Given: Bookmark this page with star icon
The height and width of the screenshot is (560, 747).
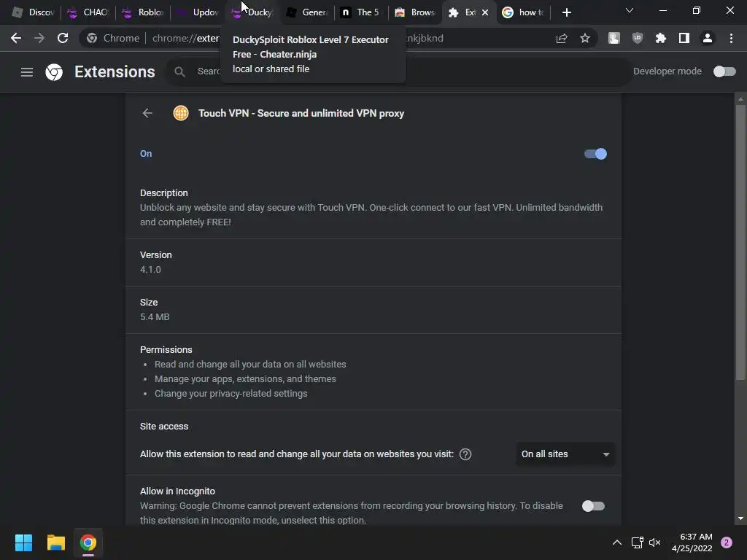Looking at the screenshot, I should pos(585,38).
